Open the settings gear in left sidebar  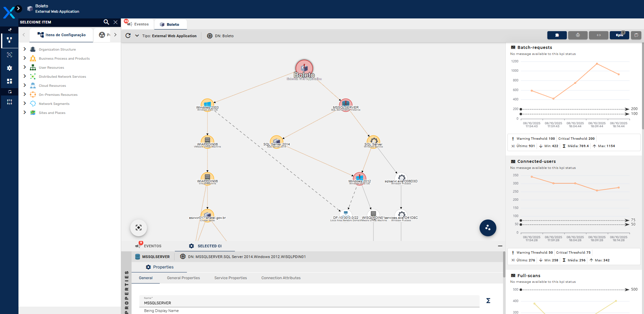coord(9,68)
